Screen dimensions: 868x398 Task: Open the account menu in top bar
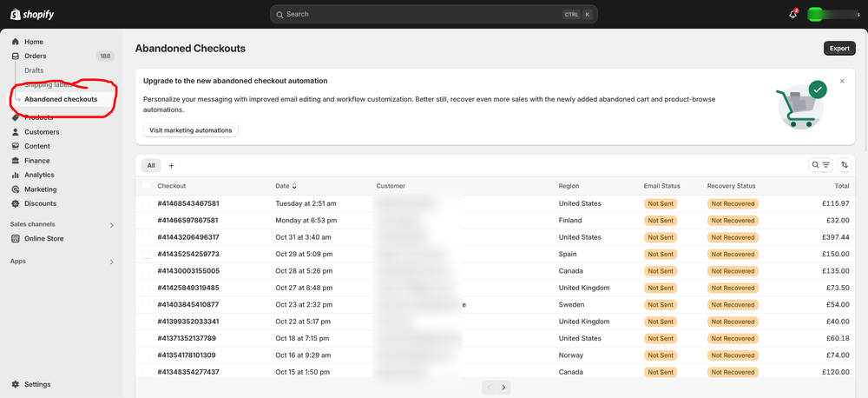point(833,15)
